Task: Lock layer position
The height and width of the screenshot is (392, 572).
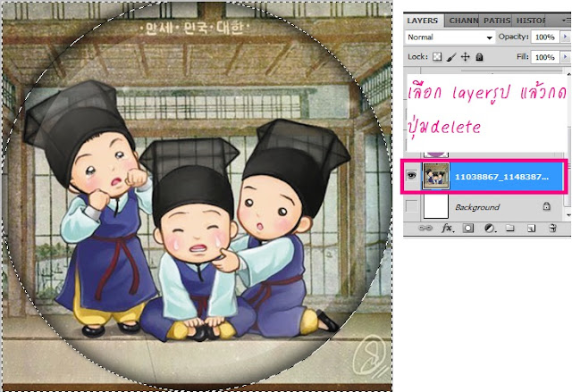Action: coord(465,57)
